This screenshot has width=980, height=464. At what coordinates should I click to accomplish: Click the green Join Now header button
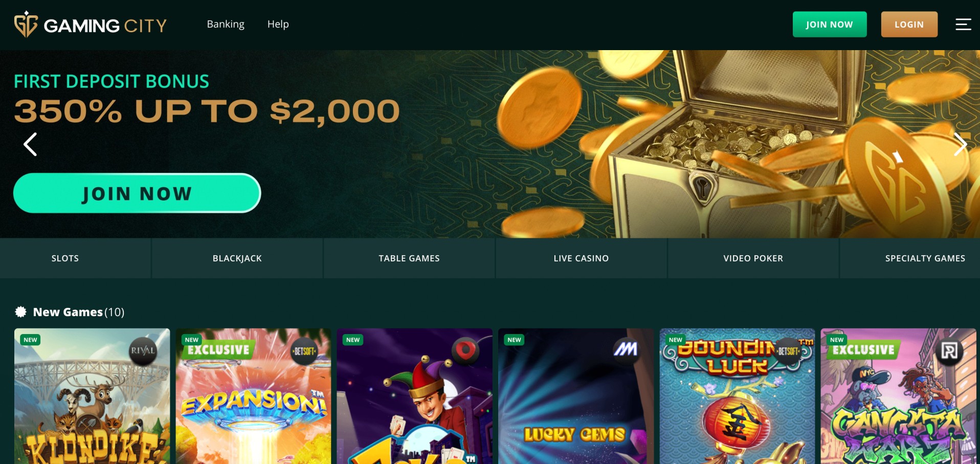(x=830, y=25)
